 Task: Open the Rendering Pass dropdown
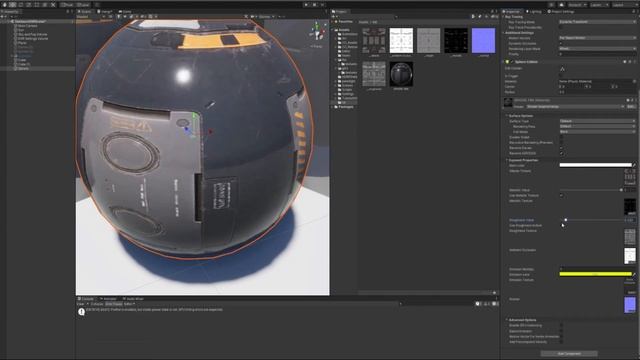pos(598,127)
